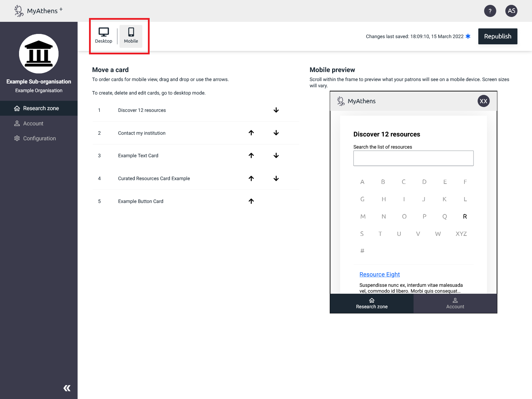
Task: Collapse the sidebar with double chevron
Action: (67, 388)
